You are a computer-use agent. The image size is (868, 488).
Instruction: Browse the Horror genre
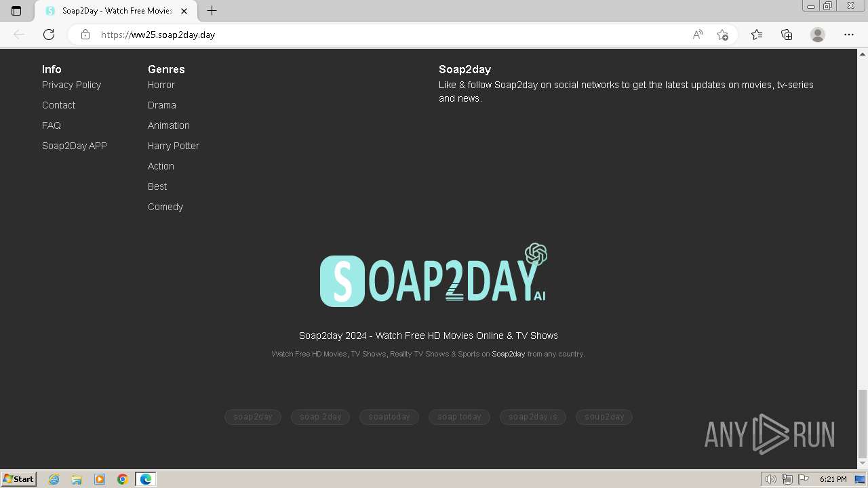pos(161,85)
